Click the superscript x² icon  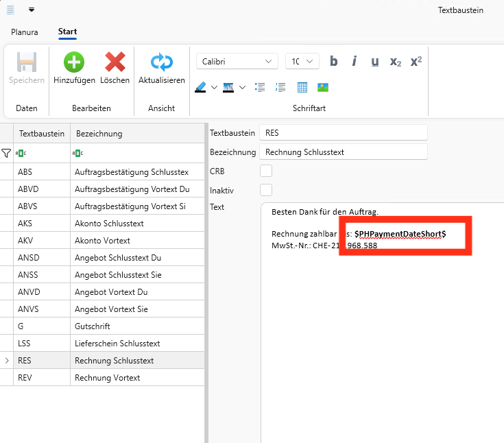[416, 61]
